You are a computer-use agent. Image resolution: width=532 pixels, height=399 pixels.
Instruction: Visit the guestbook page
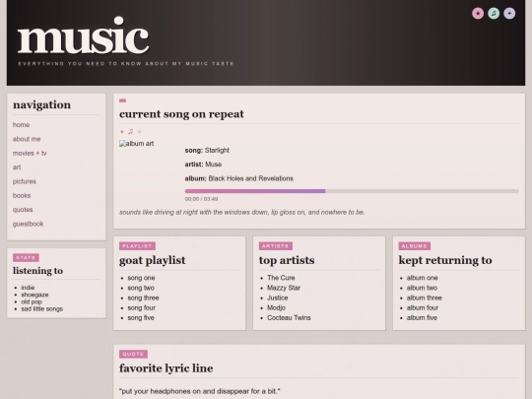pos(29,224)
